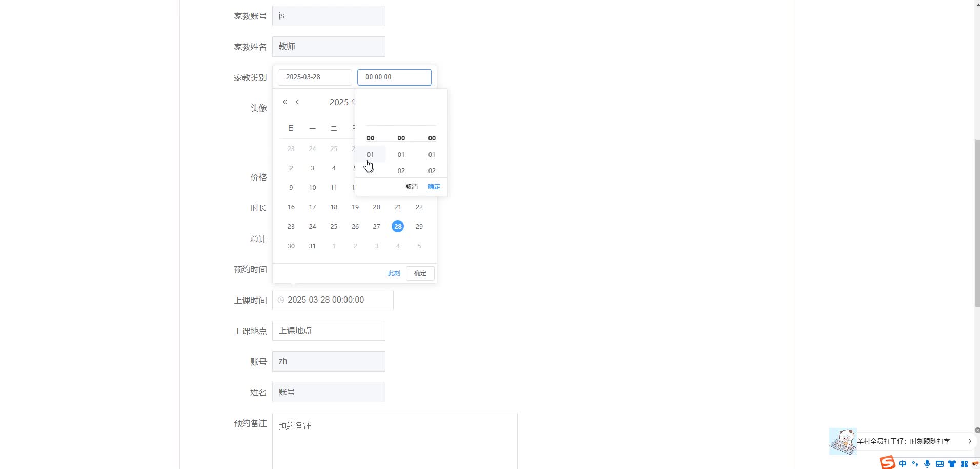Screen dimensions: 980x469
Task: Click 此刻 to pick the current time
Action: pyautogui.click(x=393, y=273)
